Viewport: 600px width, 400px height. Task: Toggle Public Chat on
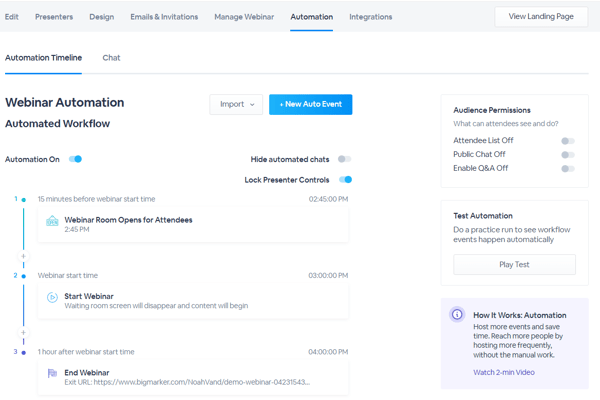[x=568, y=155]
